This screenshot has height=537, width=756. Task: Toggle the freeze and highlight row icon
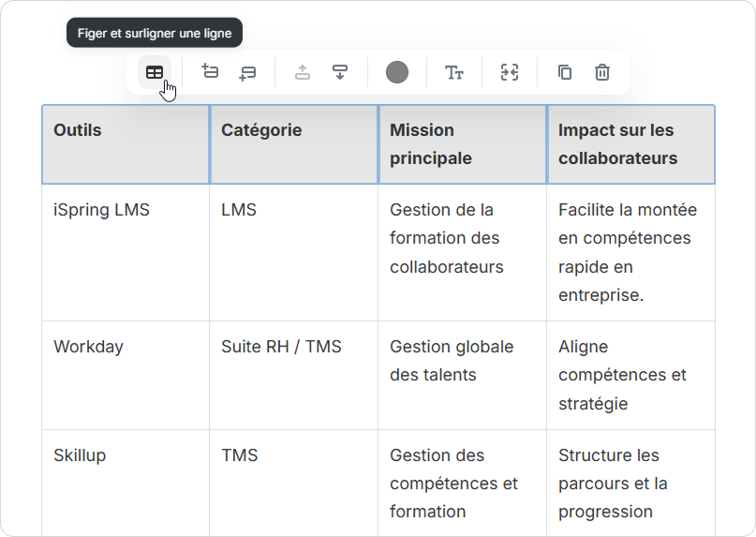click(x=155, y=72)
